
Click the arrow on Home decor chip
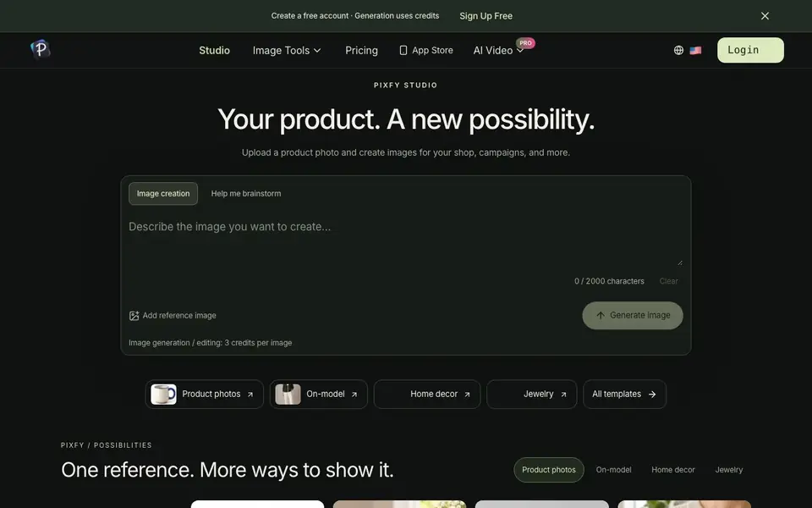pyautogui.click(x=467, y=395)
